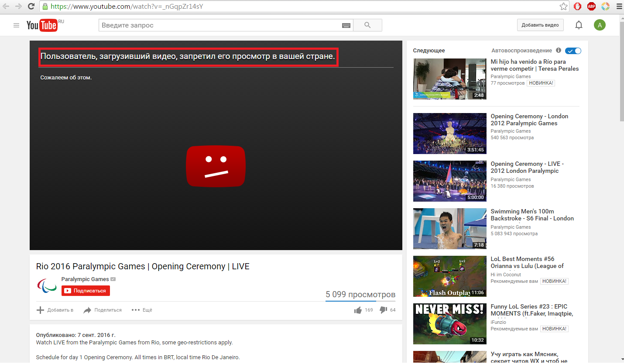Dislike the video with thumbs down
Image resolution: width=624 pixels, height=364 pixels.
tap(383, 310)
